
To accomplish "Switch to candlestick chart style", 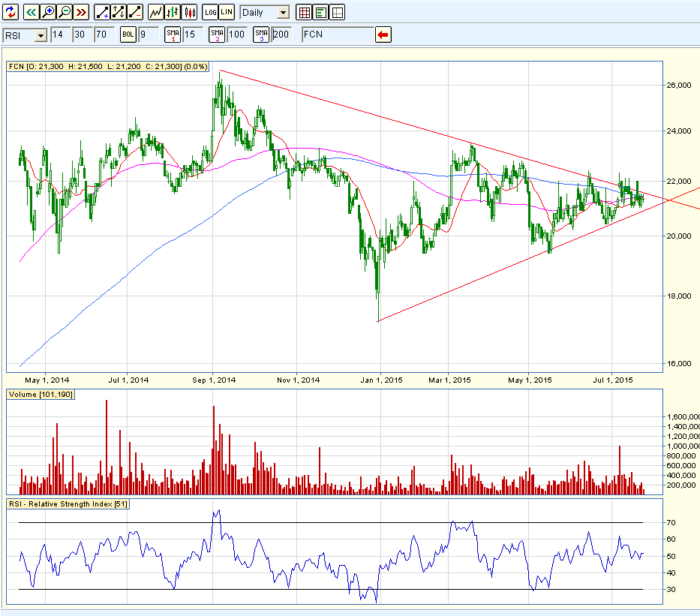I will point(189,12).
